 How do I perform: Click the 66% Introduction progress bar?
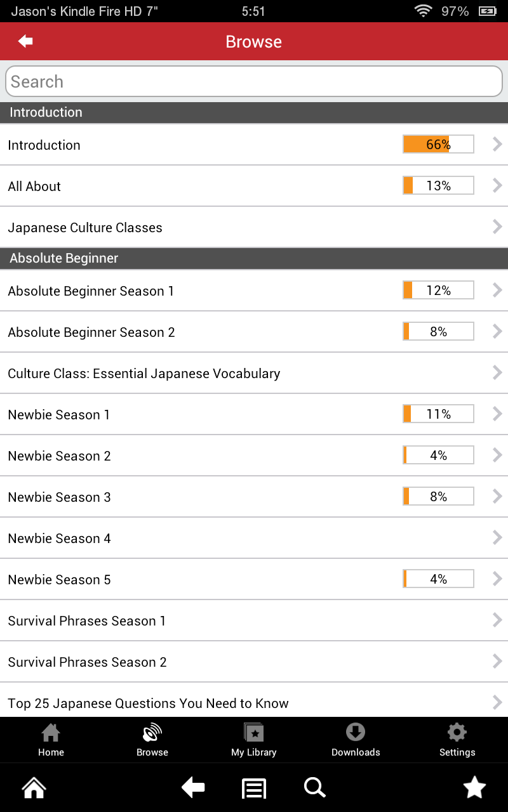point(438,145)
